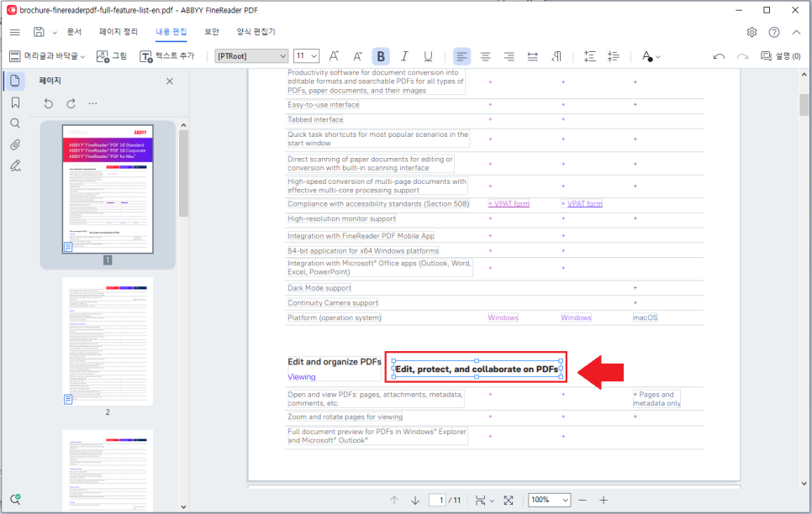Click the 'Tabbed interface' row text
Image resolution: width=812 pixels, height=514 pixels.
(x=315, y=119)
